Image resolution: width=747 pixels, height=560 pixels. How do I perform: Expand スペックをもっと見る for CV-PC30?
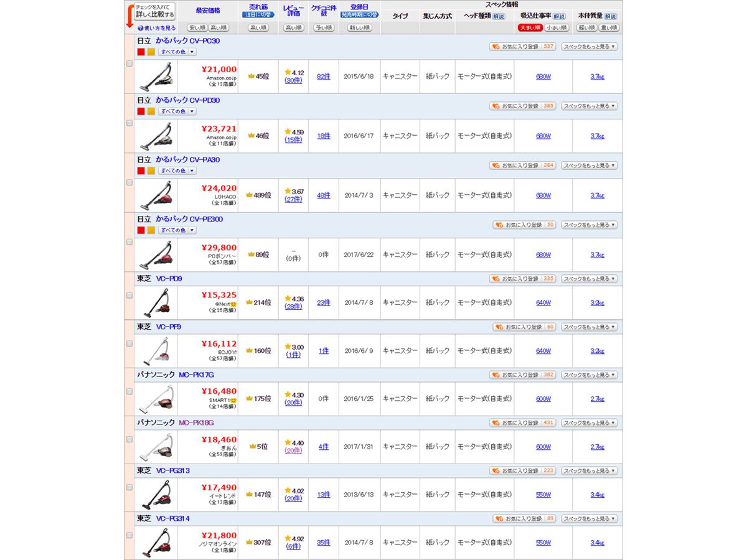[x=589, y=47]
